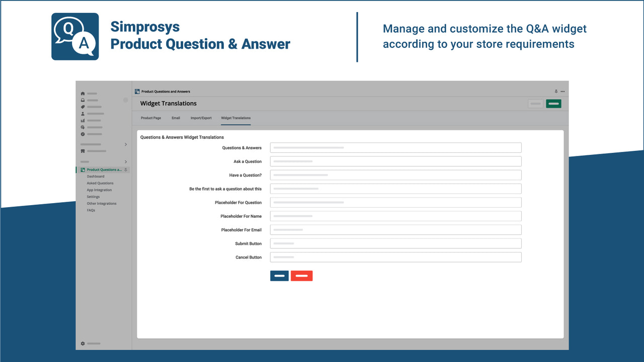The width and height of the screenshot is (644, 362).
Task: Open Analytics via the bar chart icon
Action: [x=83, y=120]
